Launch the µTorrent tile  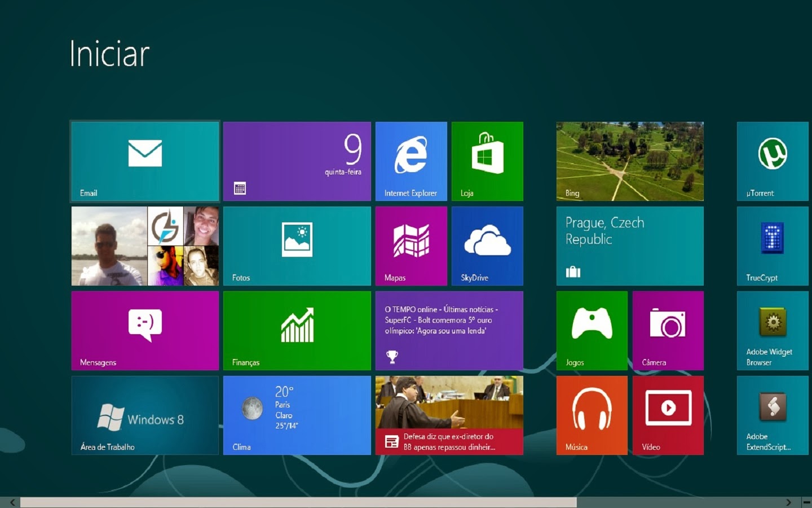point(773,161)
